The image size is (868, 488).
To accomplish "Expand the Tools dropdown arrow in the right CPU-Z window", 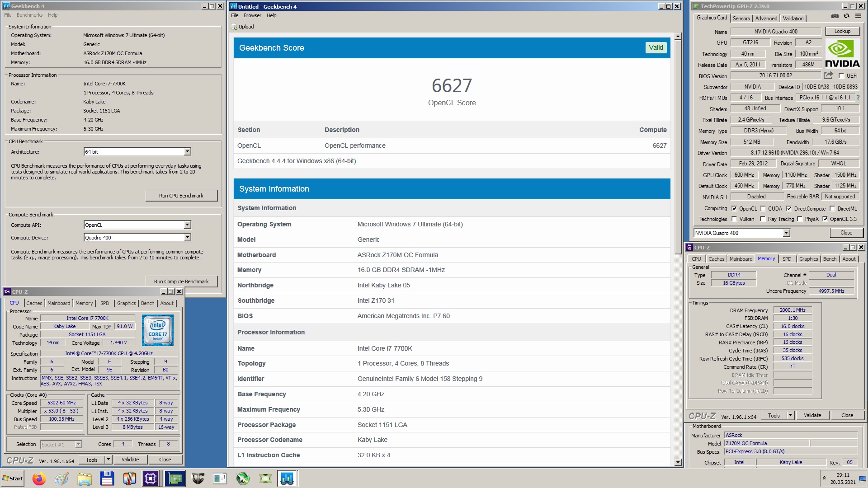I will click(791, 416).
